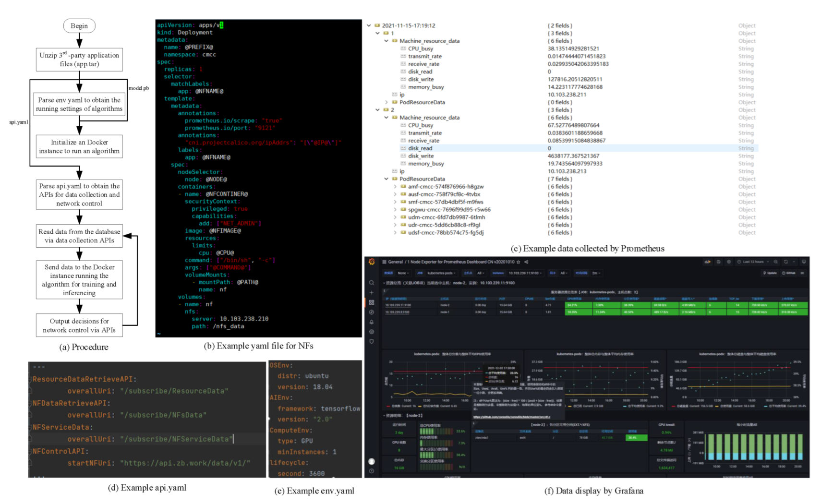This screenshot has height=504, width=821.
Task: Click the Update button in Grafana
Action: 770,273
